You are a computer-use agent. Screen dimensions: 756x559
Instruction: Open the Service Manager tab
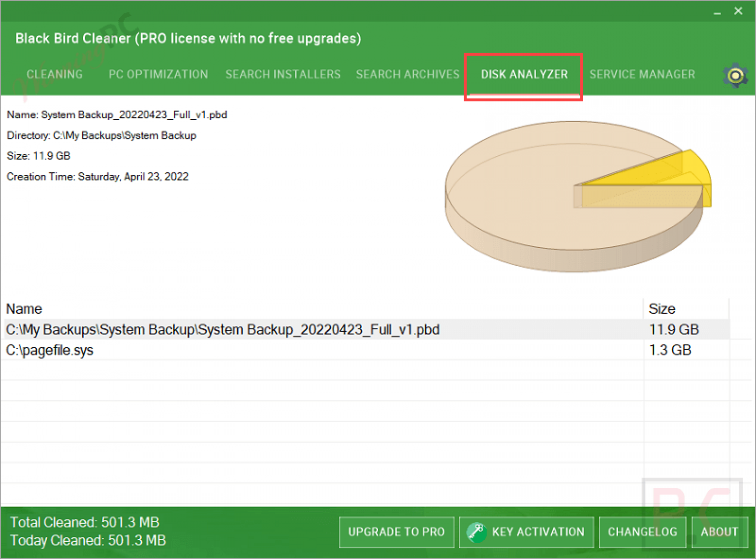point(642,74)
